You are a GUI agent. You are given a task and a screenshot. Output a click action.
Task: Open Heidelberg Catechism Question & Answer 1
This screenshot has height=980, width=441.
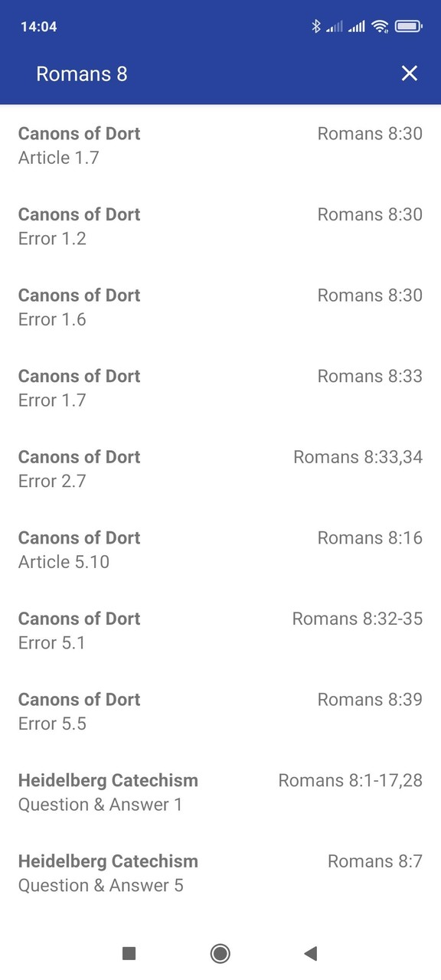pos(220,792)
